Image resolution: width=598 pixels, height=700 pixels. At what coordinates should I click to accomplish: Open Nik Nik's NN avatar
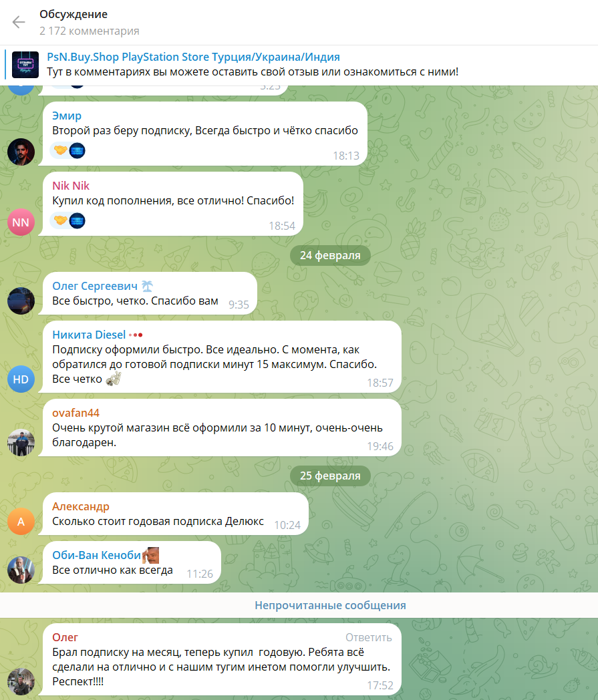(21, 222)
